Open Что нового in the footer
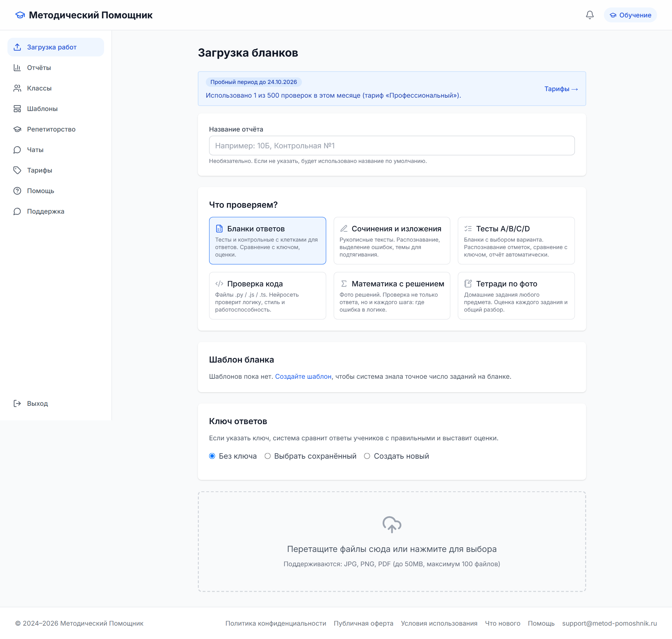 pyautogui.click(x=502, y=623)
